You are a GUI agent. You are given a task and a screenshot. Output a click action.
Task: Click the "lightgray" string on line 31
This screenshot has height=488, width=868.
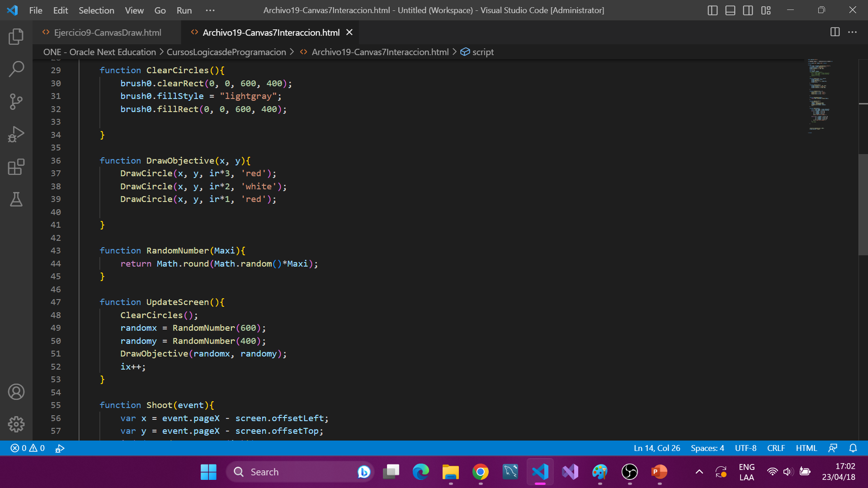(x=248, y=96)
